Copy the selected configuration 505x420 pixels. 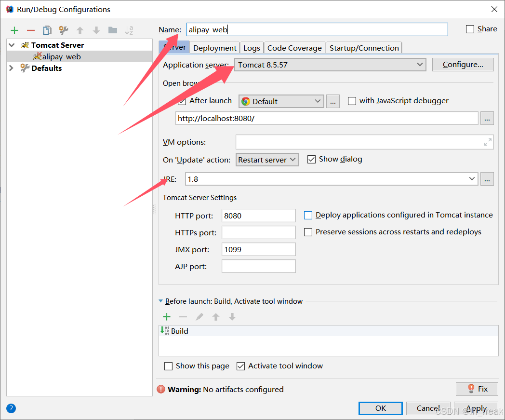pos(47,30)
